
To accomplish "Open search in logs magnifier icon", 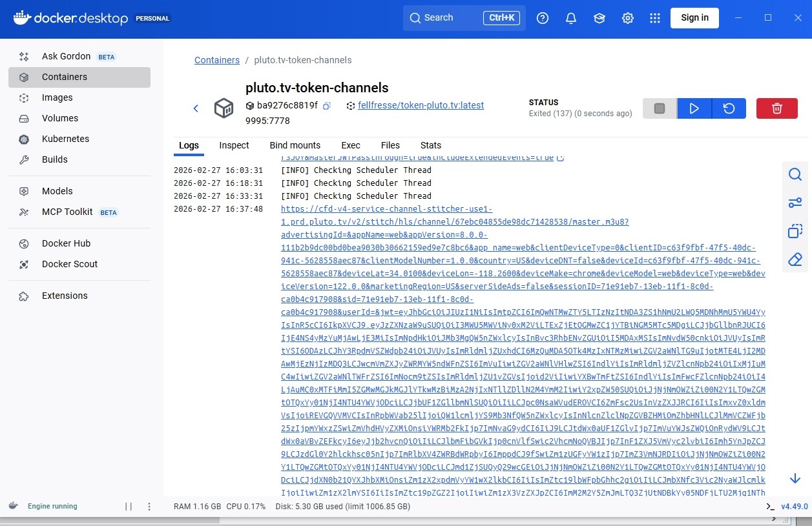I will (x=795, y=174).
